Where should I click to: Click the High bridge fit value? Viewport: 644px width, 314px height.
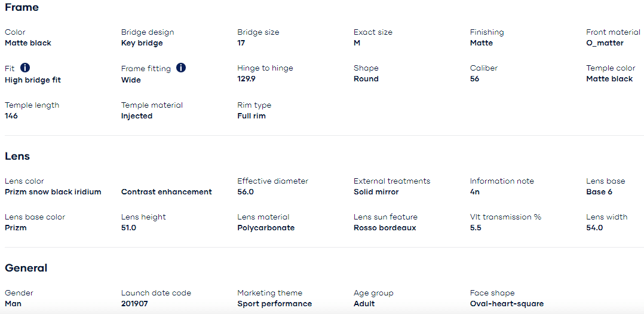click(x=33, y=80)
